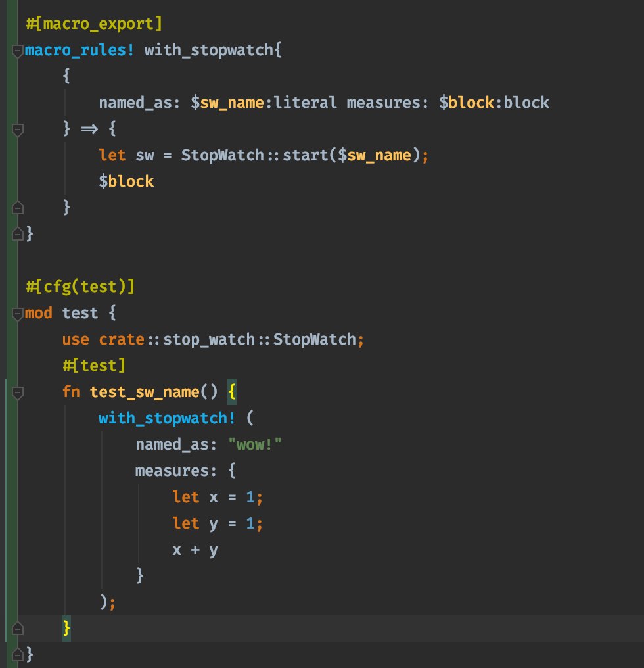Click the 'let y = 1;' line
The width and height of the screenshot is (644, 668).
coord(218,523)
